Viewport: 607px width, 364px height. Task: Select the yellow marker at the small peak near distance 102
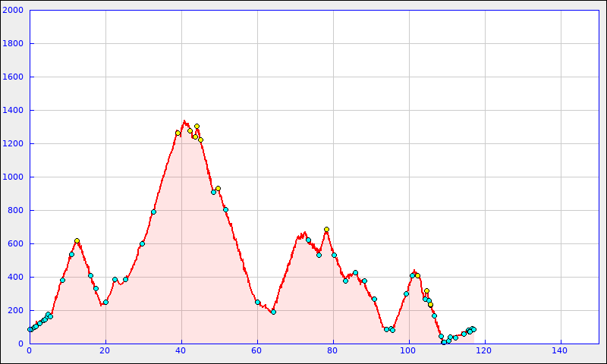[417, 275]
